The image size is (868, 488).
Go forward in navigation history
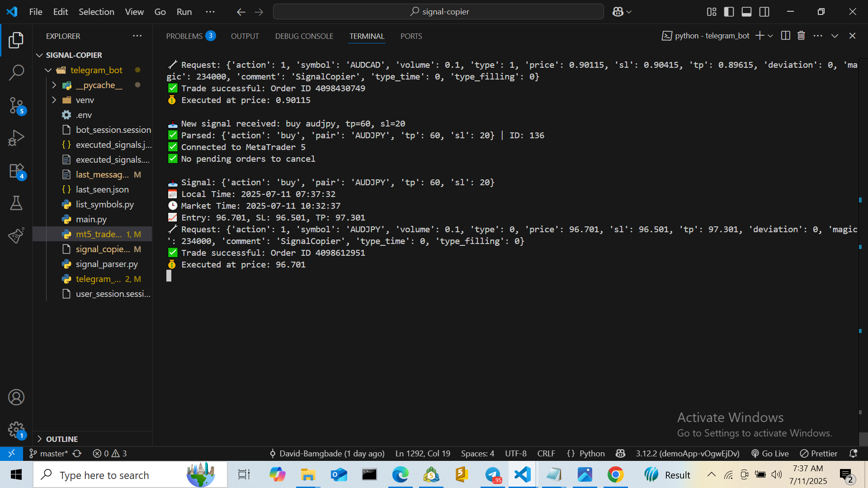point(259,12)
